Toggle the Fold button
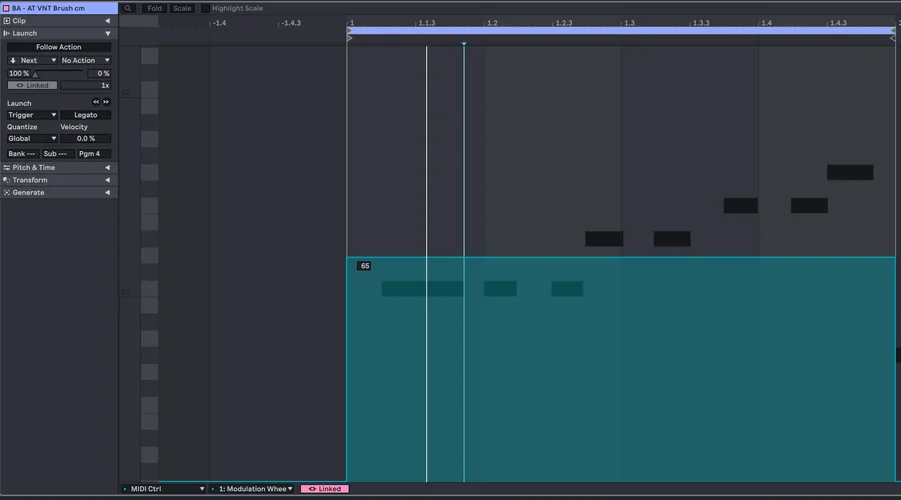The height and width of the screenshot is (500, 901). pos(155,8)
